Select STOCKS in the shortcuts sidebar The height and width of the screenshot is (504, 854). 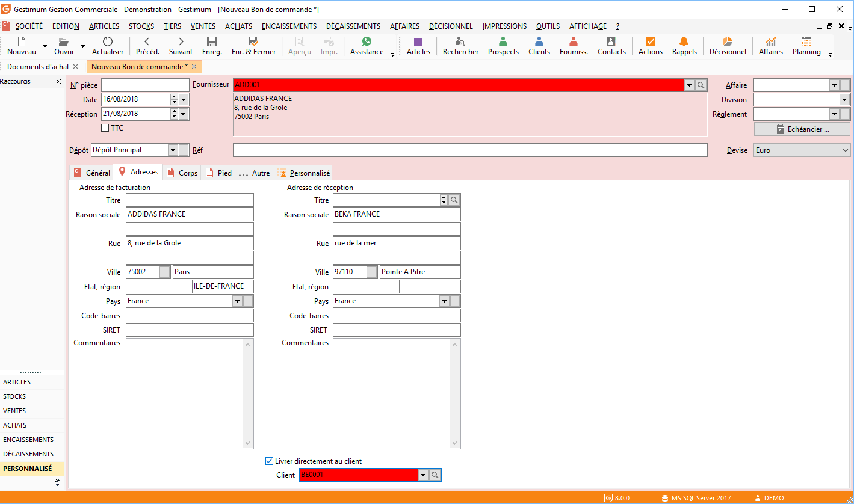(x=32, y=396)
